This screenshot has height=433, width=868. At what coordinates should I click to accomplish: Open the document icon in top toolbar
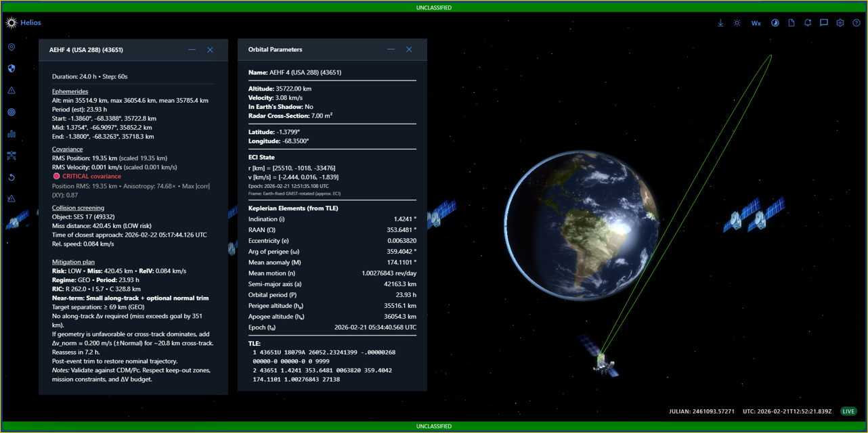pyautogui.click(x=791, y=23)
